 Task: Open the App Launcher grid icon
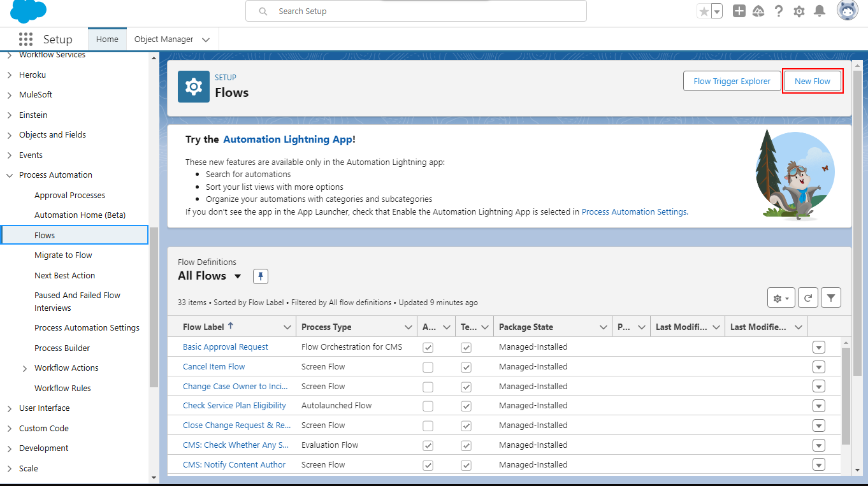click(25, 39)
